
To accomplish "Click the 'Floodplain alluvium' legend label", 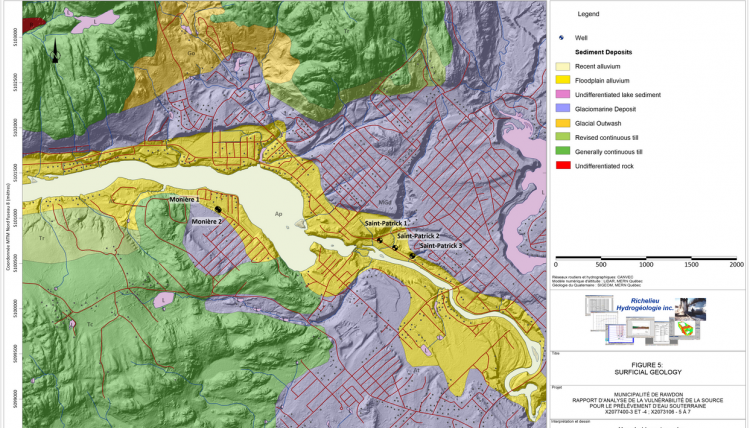I will [x=602, y=81].
